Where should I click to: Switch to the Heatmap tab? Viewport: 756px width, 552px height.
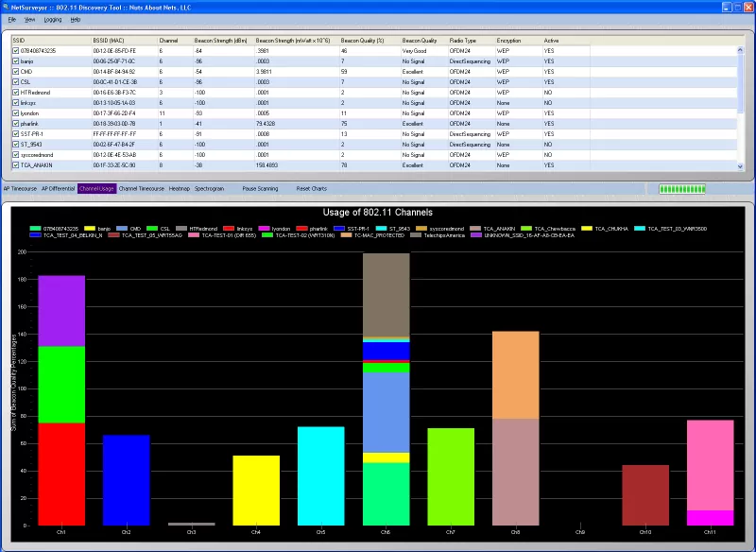pyautogui.click(x=180, y=188)
